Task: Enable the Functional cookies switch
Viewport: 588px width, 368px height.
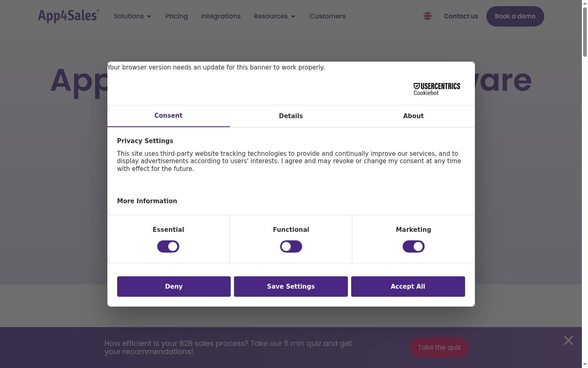Action: click(291, 247)
